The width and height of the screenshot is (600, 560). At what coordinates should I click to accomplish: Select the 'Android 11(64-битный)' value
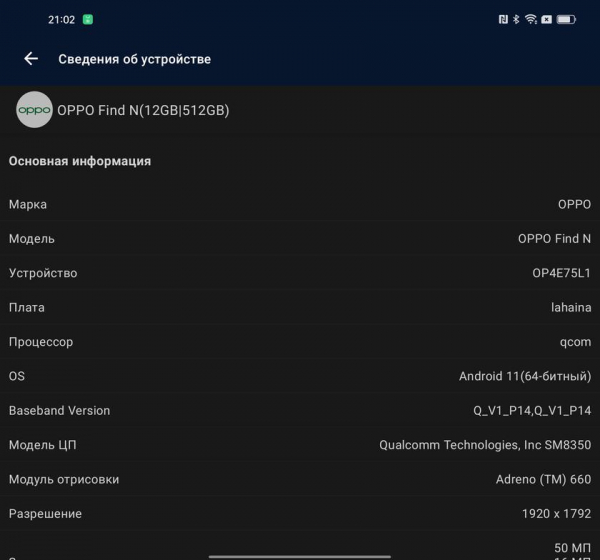(x=525, y=377)
